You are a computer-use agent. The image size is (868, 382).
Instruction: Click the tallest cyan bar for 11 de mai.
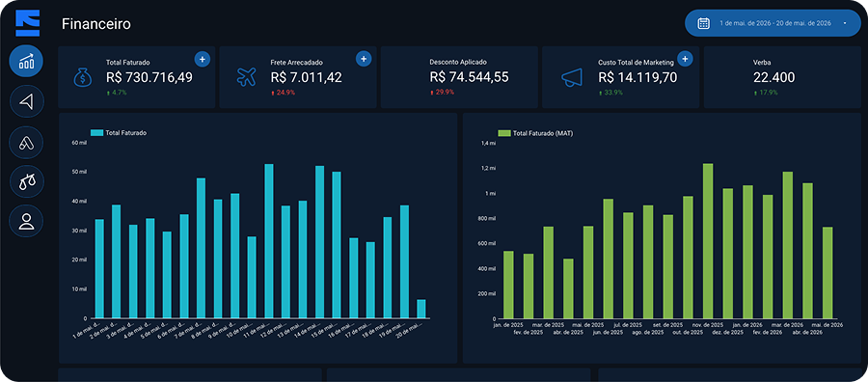click(269, 241)
